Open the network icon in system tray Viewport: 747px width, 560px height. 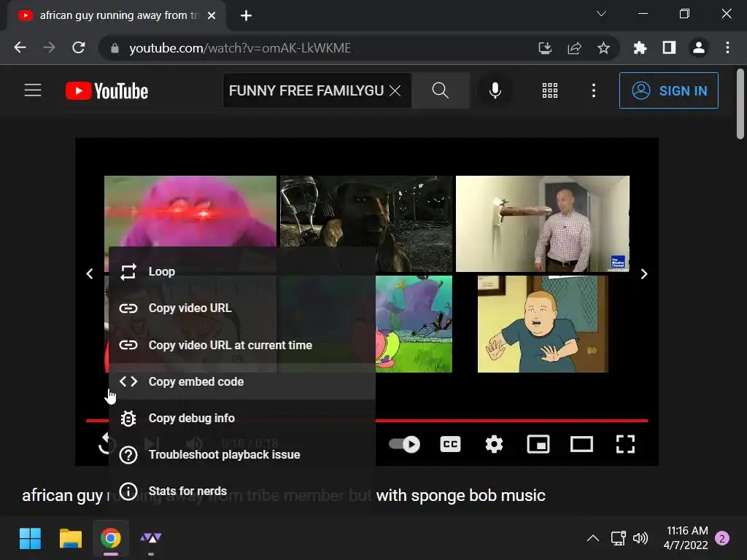coord(619,539)
